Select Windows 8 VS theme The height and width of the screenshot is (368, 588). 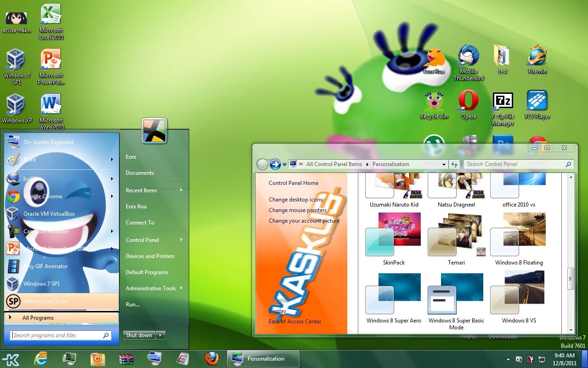pyautogui.click(x=519, y=298)
